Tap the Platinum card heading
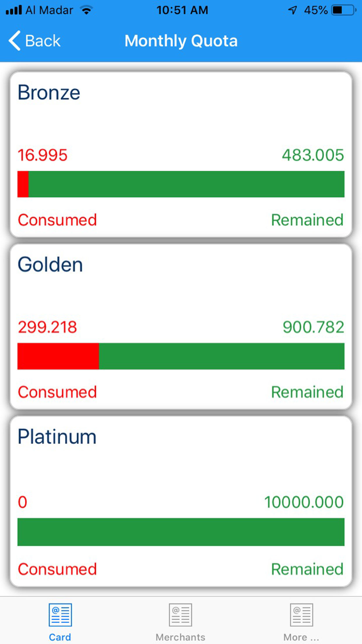This screenshot has height=644, width=362. (57, 437)
